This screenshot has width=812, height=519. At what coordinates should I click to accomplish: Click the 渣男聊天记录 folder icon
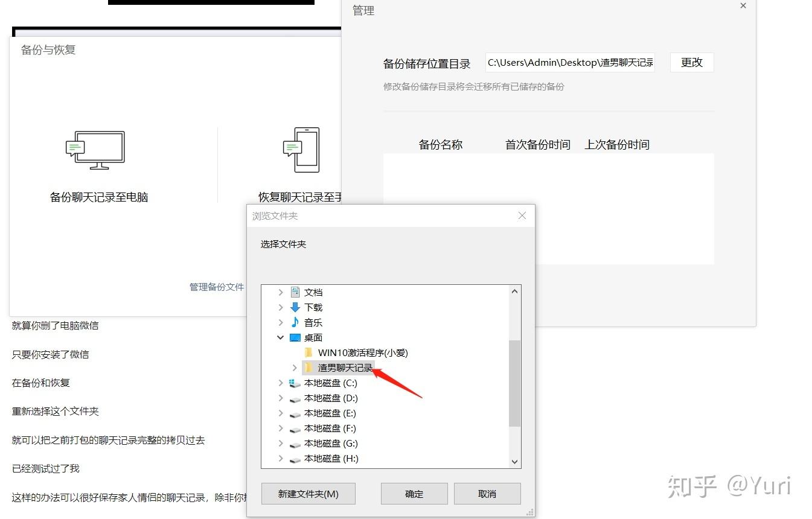[x=308, y=368]
